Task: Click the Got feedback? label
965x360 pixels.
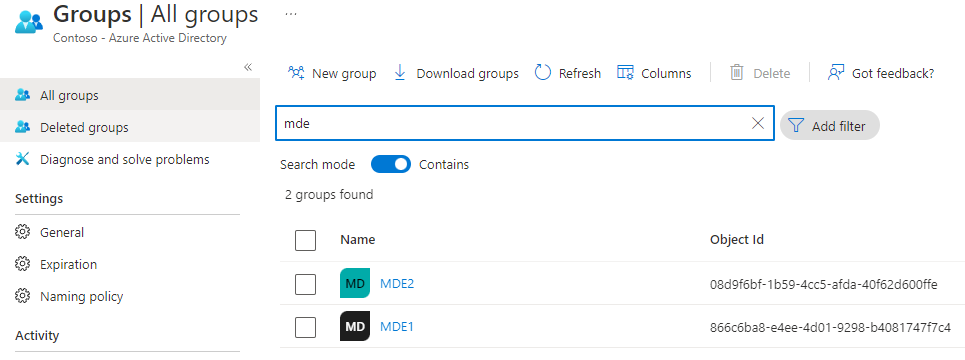Action: tap(893, 74)
